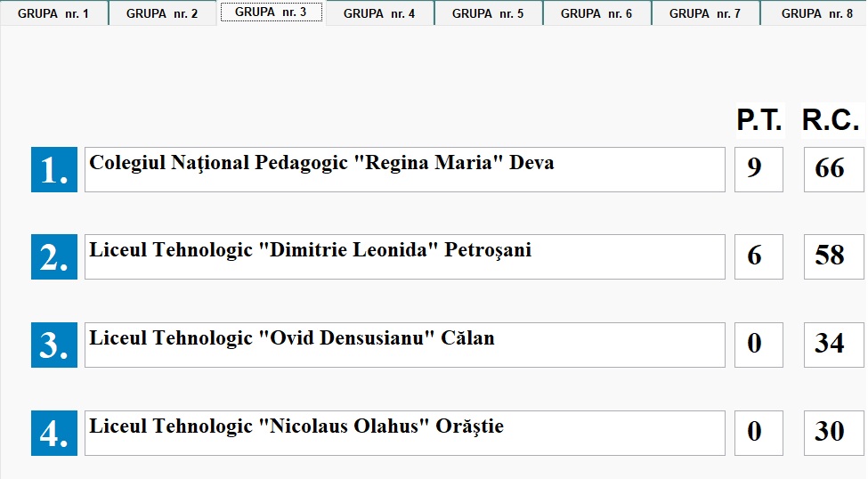Click the R.C. box showing 66
This screenshot has width=868, height=479.
(x=832, y=170)
